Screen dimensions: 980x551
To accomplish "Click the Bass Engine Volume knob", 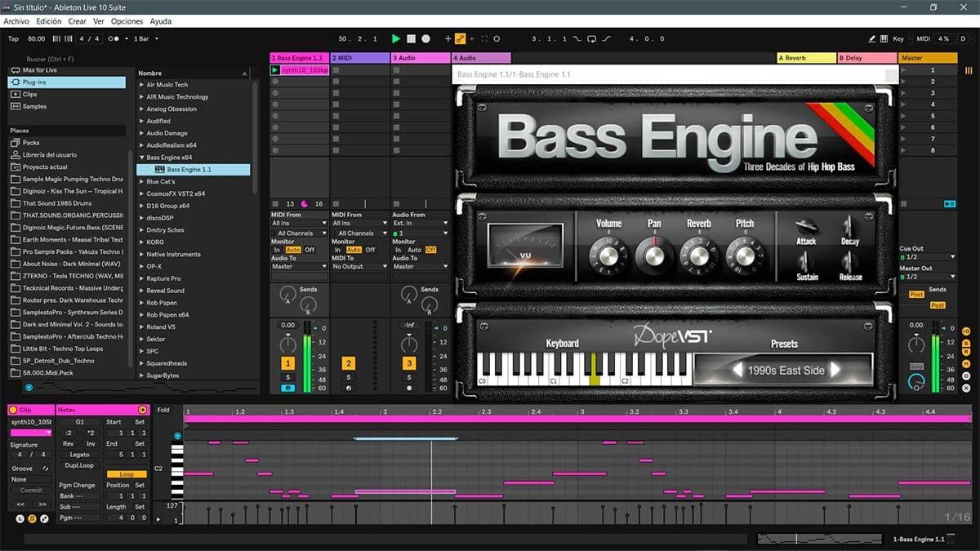I will click(x=608, y=256).
